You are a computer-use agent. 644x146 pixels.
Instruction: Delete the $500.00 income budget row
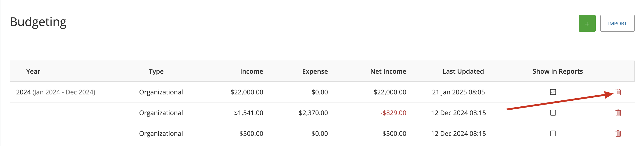click(x=618, y=134)
